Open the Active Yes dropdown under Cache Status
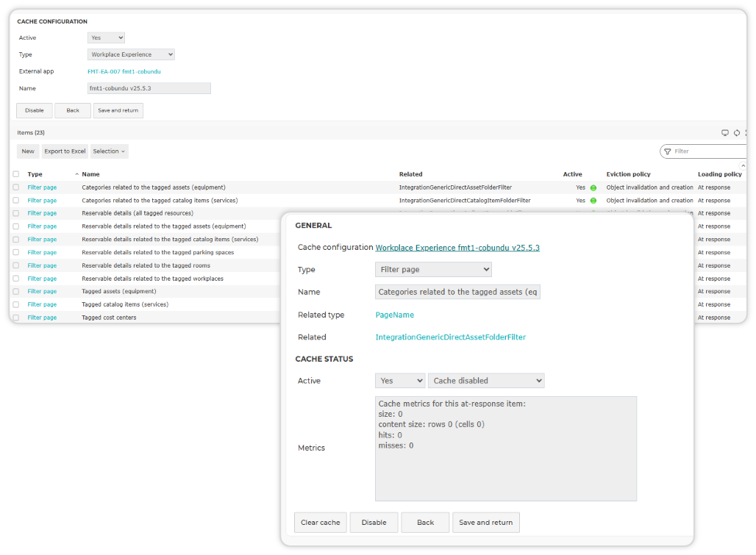 [x=400, y=381]
